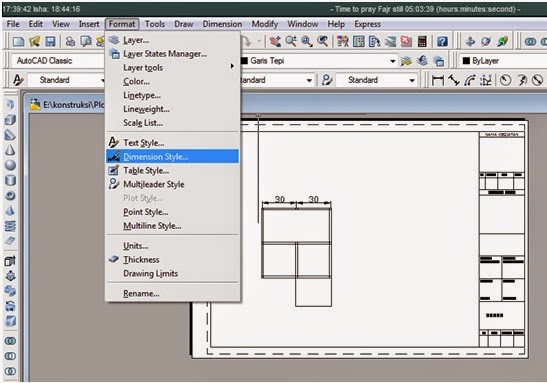Expand the multileader style Standard dropdown
Screen dimensions: 547x383
pyautogui.click(x=377, y=80)
